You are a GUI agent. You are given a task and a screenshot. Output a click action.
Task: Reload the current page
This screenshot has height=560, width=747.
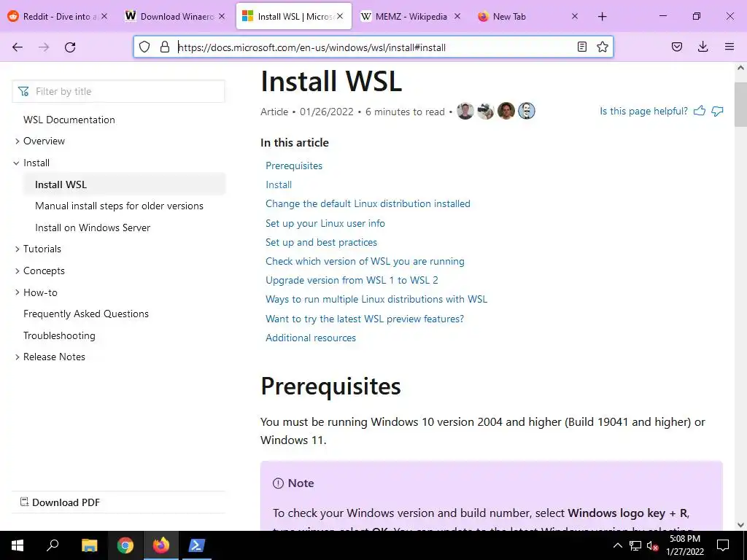click(70, 47)
